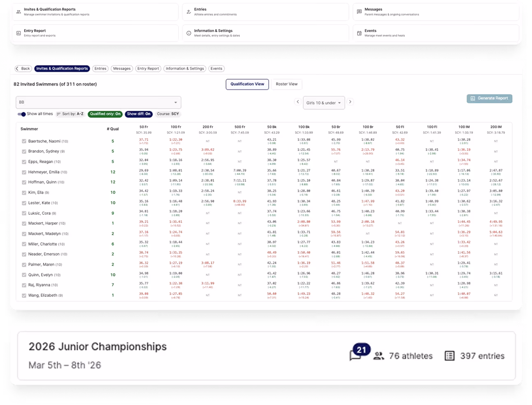Click swimmer name Miller, Charlotte
This screenshot has width=532, height=405.
tap(46, 244)
